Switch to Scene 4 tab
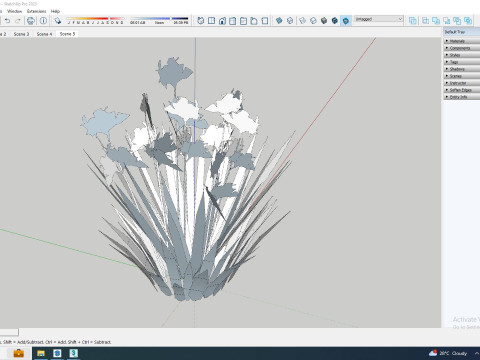This screenshot has width=480, height=360. [44, 34]
